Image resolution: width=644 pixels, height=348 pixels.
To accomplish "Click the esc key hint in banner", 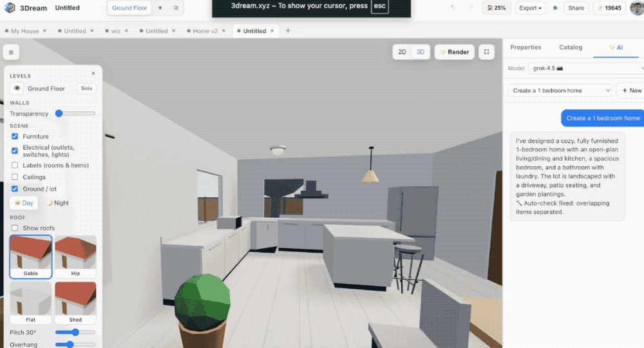I will (379, 6).
